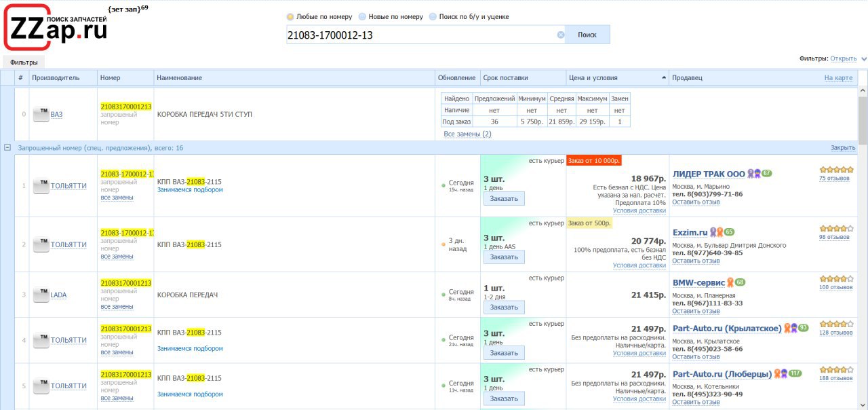Select the 'Поиск по б/у и уценке' option
Viewport: 868px width, 410px height.
tap(433, 16)
